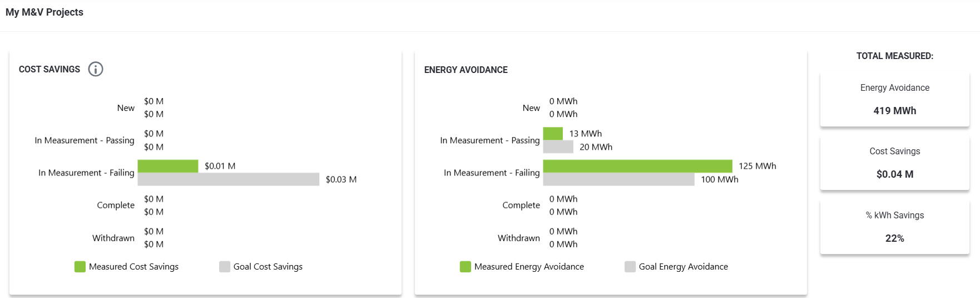Screen dimensions: 980x298
Task: Click the Cost Savings info icon
Action: coord(96,69)
